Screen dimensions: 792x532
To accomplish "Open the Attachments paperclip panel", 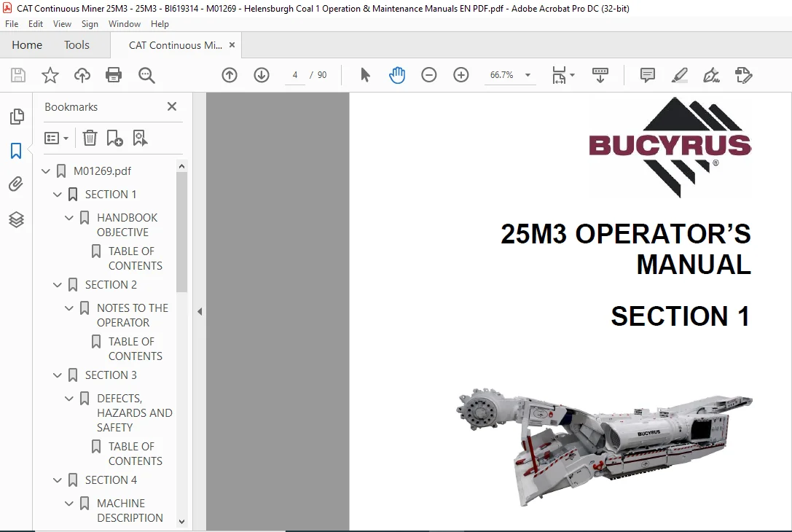I will (16, 184).
